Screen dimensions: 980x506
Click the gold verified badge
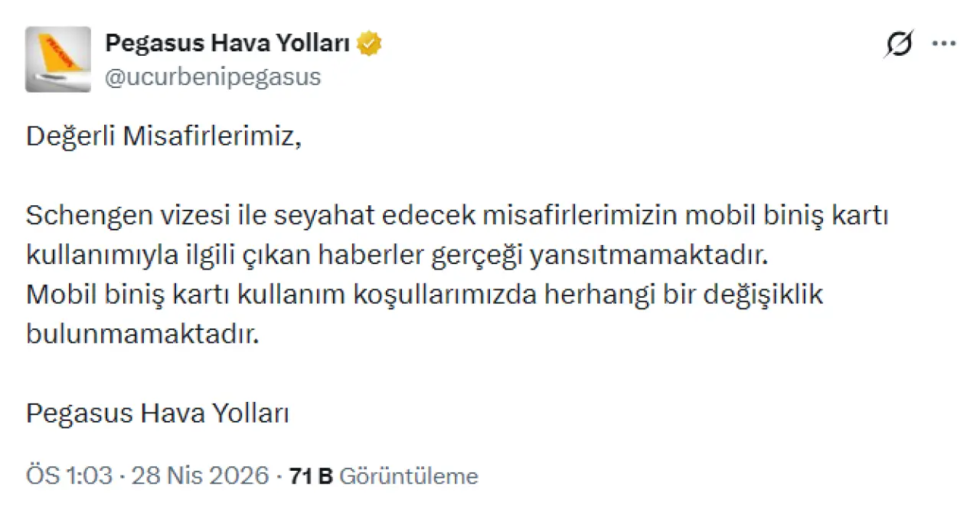click(x=371, y=44)
